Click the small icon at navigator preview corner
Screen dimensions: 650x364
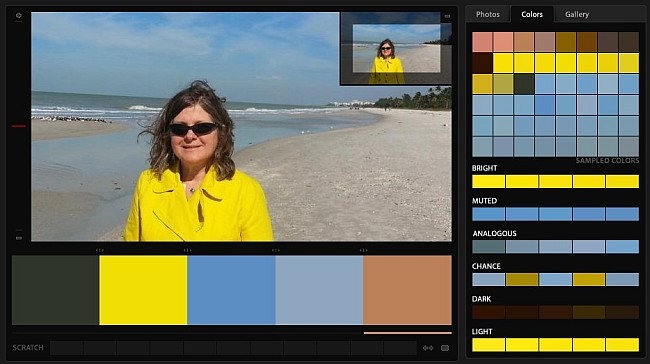tap(447, 16)
